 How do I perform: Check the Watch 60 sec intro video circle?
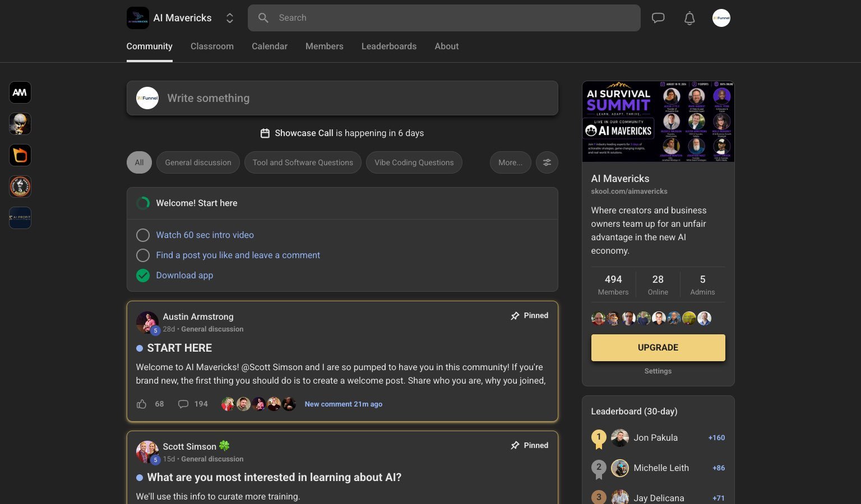pyautogui.click(x=143, y=235)
